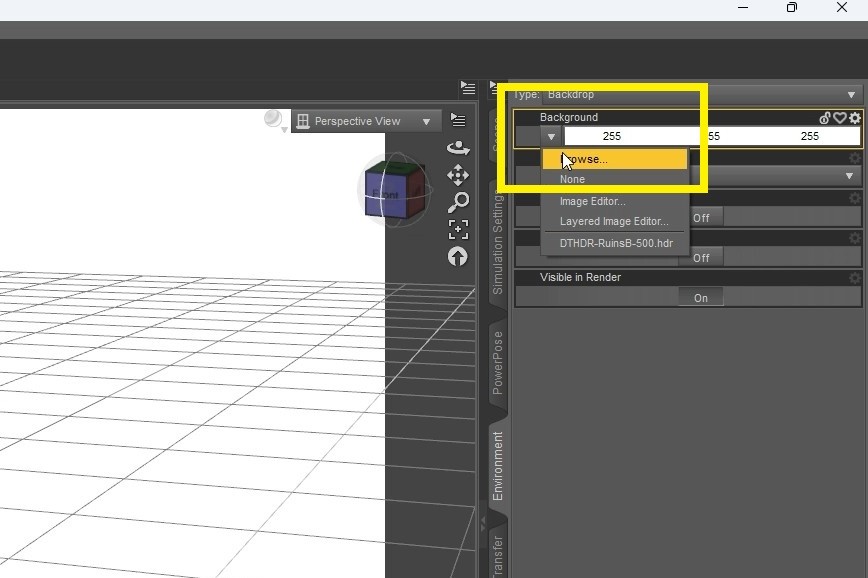Open the Background property gear settings

coord(855,117)
